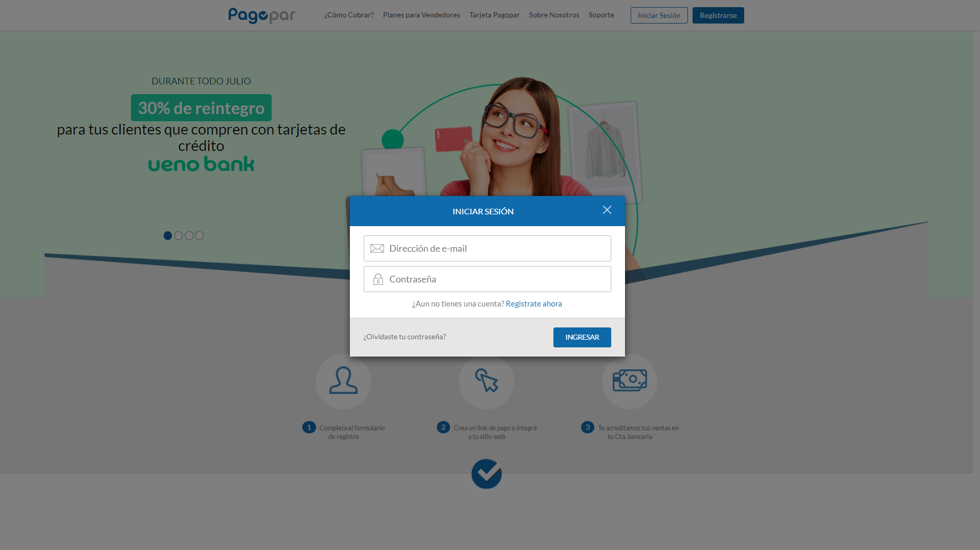Click the money banknote icon

(x=630, y=381)
